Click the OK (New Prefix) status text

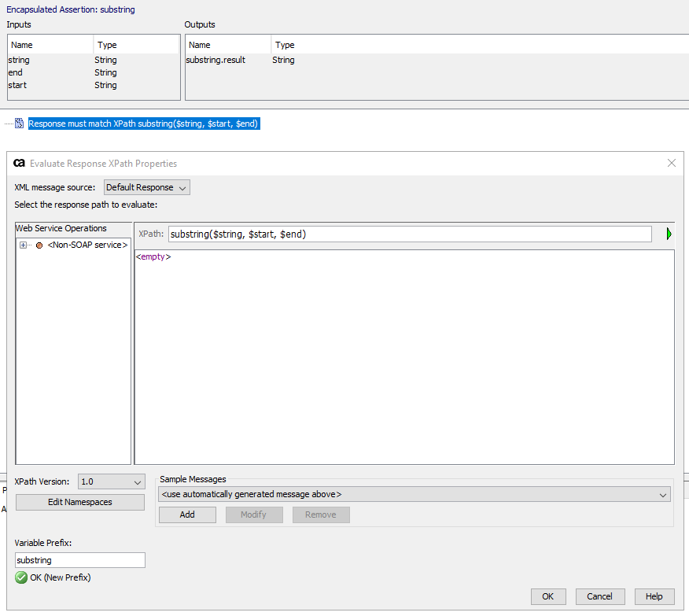click(x=61, y=577)
